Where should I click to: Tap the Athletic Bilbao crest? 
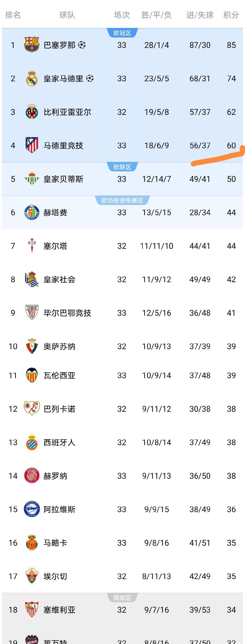pyautogui.click(x=32, y=313)
